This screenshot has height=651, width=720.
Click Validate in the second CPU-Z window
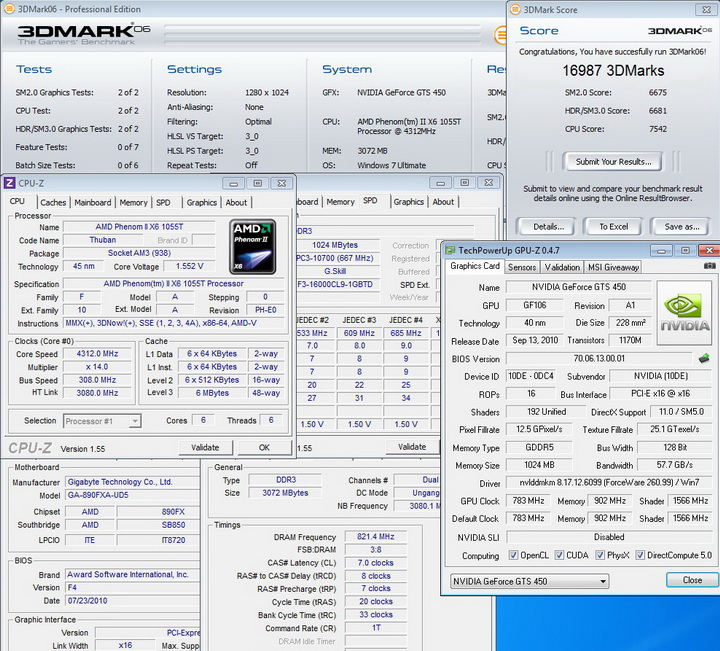pyautogui.click(x=412, y=447)
